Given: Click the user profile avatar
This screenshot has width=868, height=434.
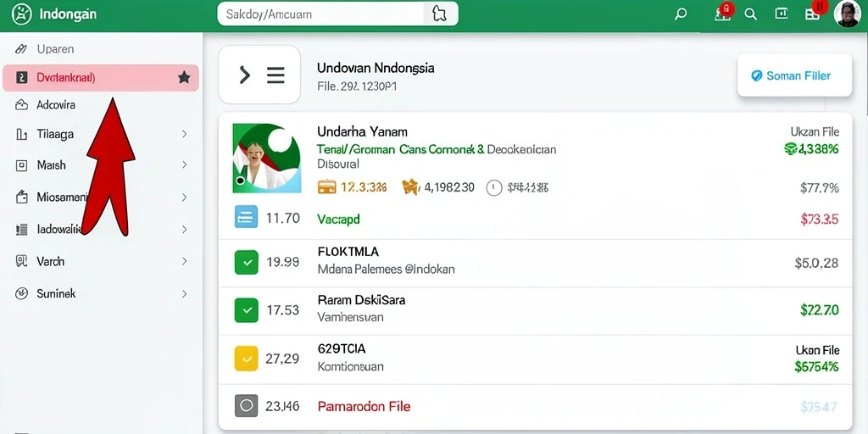Looking at the screenshot, I should [x=847, y=14].
